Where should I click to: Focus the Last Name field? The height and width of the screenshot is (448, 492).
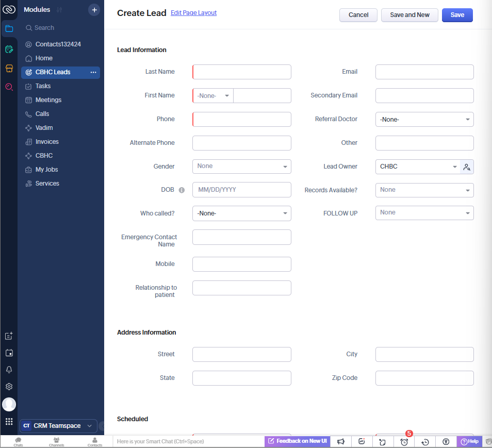(x=241, y=72)
